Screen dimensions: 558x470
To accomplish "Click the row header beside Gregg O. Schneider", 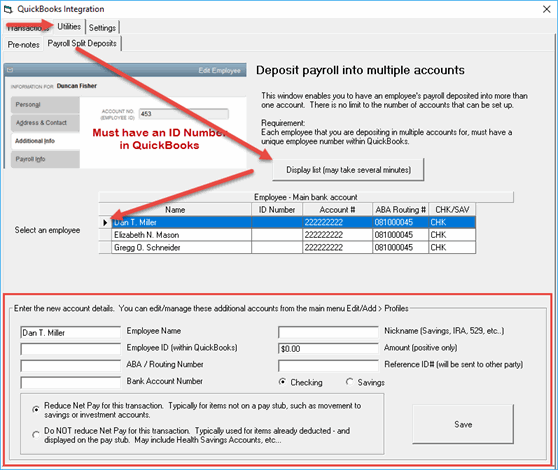I will (x=105, y=247).
